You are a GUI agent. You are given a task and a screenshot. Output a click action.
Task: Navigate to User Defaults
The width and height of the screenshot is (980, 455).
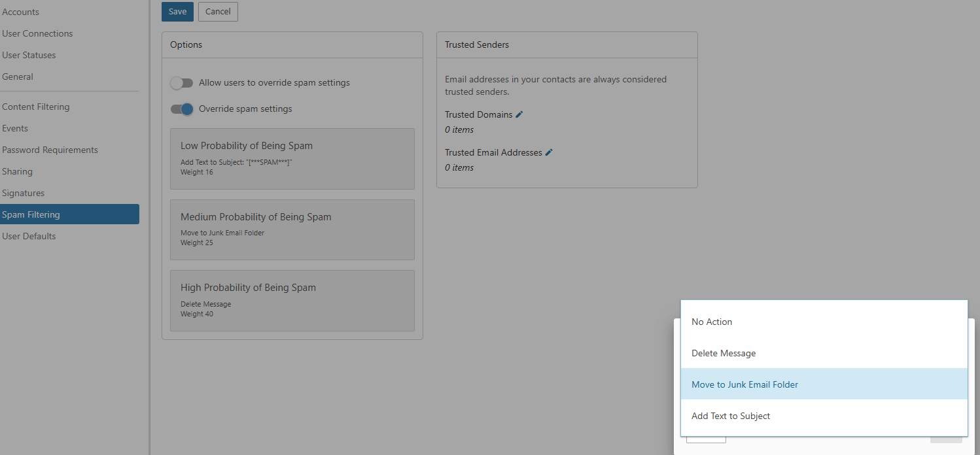click(29, 236)
